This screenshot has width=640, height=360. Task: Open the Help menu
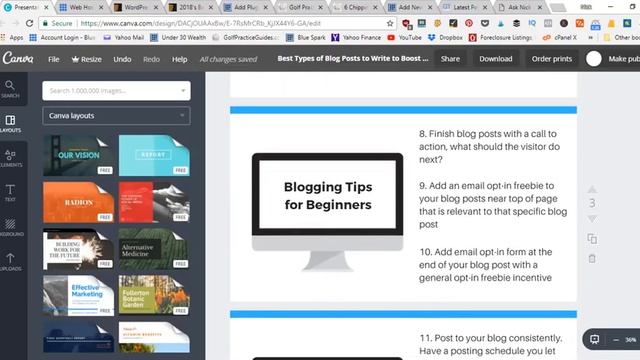179,59
